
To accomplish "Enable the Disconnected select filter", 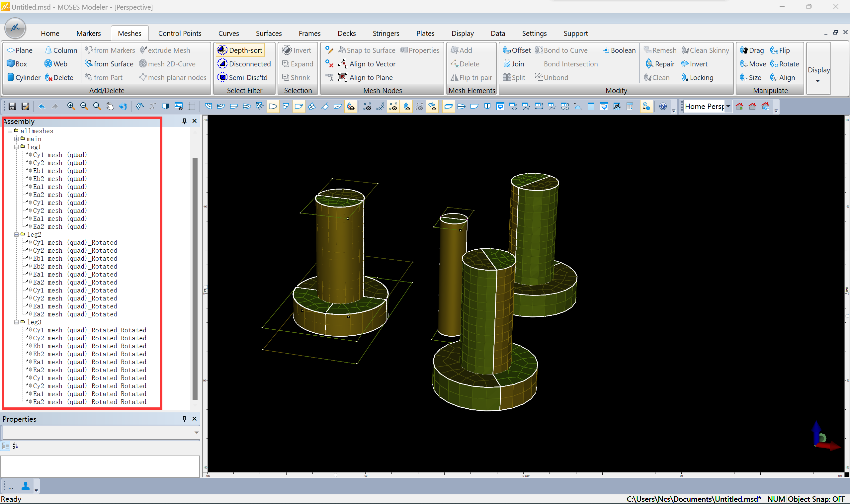I will pyautogui.click(x=244, y=64).
